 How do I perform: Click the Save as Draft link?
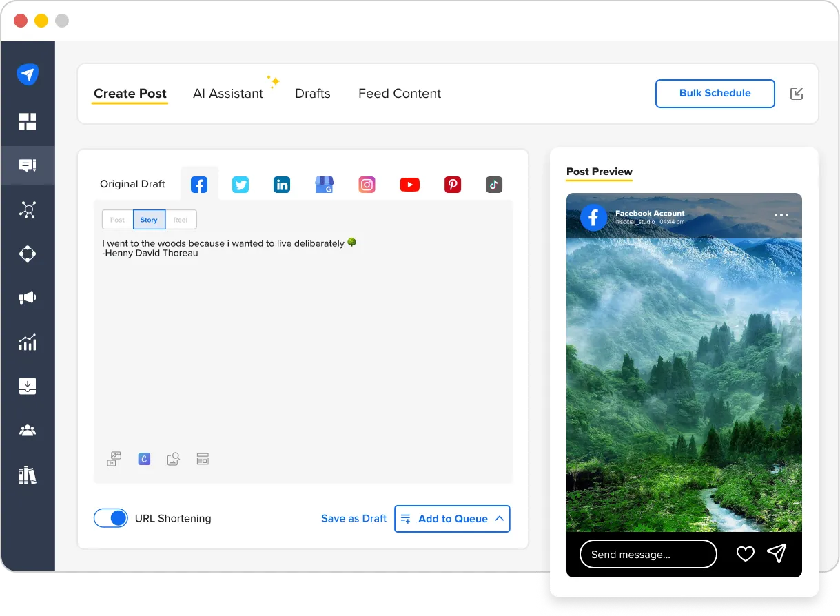coord(354,519)
